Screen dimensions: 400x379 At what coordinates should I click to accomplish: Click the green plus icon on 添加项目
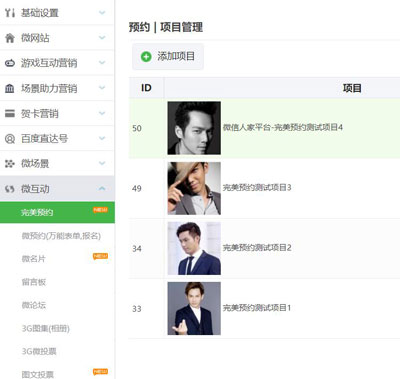tap(146, 57)
